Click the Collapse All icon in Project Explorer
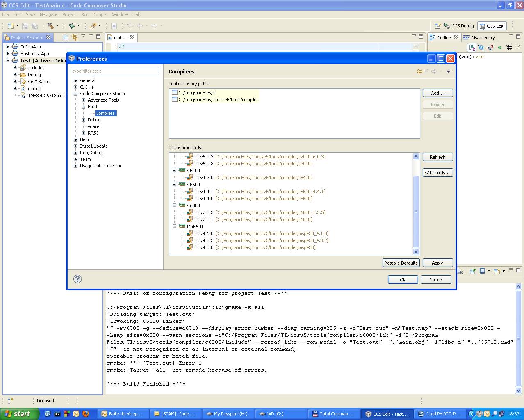 click(x=66, y=37)
